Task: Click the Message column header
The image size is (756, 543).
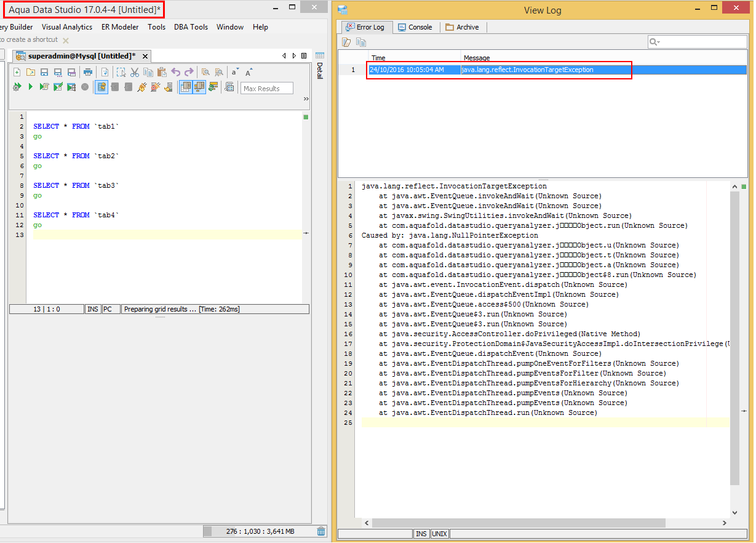Action: tap(603, 58)
